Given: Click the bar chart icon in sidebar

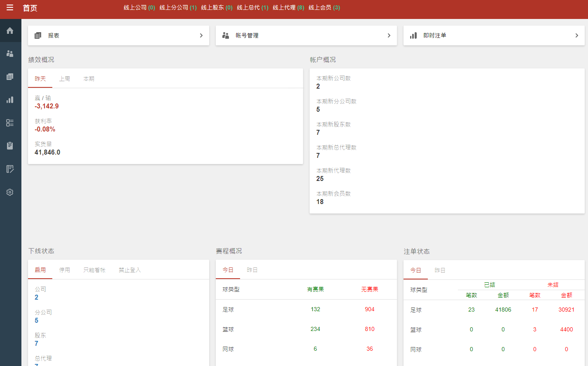Looking at the screenshot, I should pyautogui.click(x=10, y=99).
